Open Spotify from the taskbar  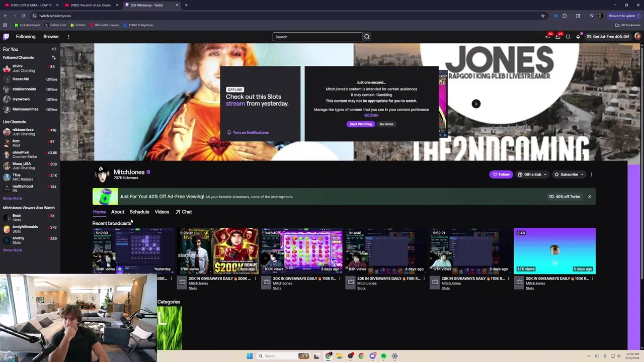(x=383, y=356)
